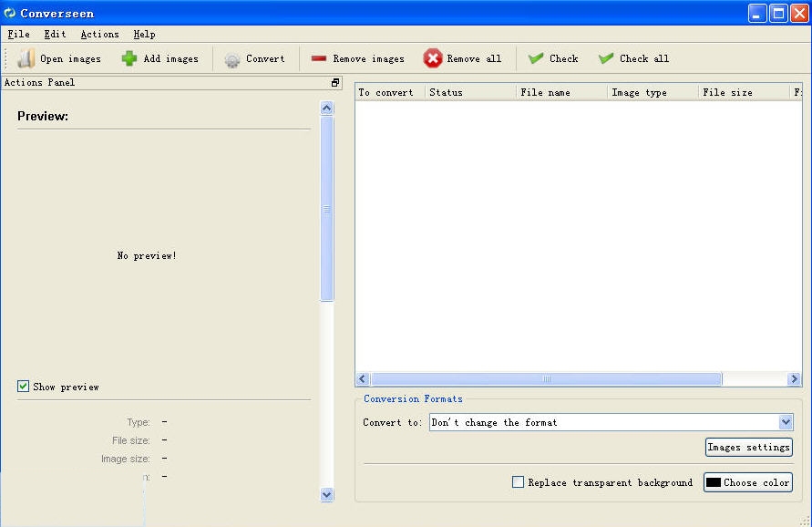Click the black color swatch in Choose color
Viewport: 812px width, 527px height.
pyautogui.click(x=713, y=482)
